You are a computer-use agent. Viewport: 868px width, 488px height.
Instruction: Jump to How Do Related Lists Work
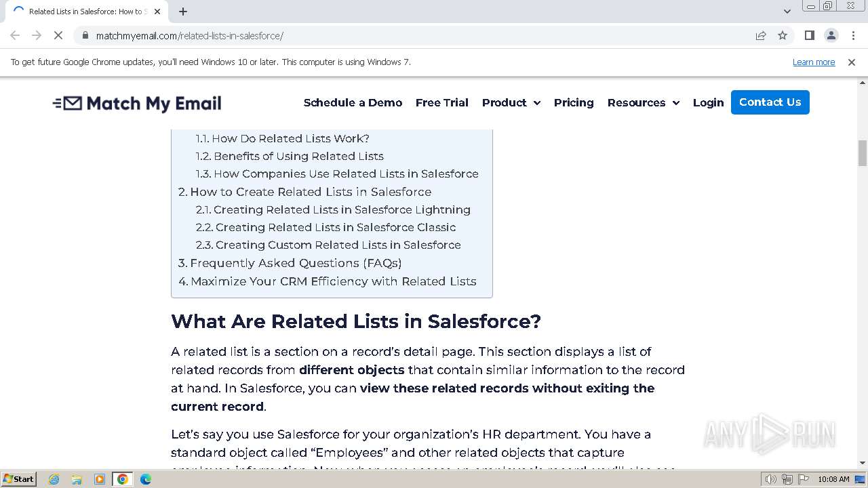point(283,138)
